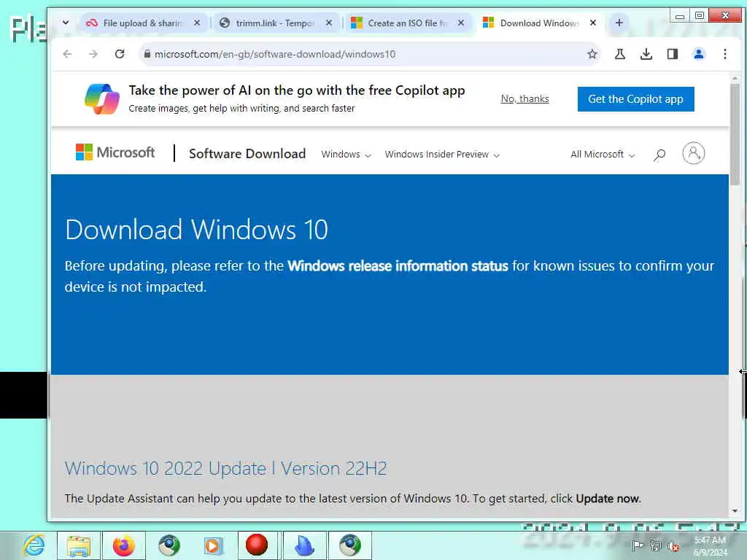
Task: Click the browser forward arrow
Action: point(93,54)
